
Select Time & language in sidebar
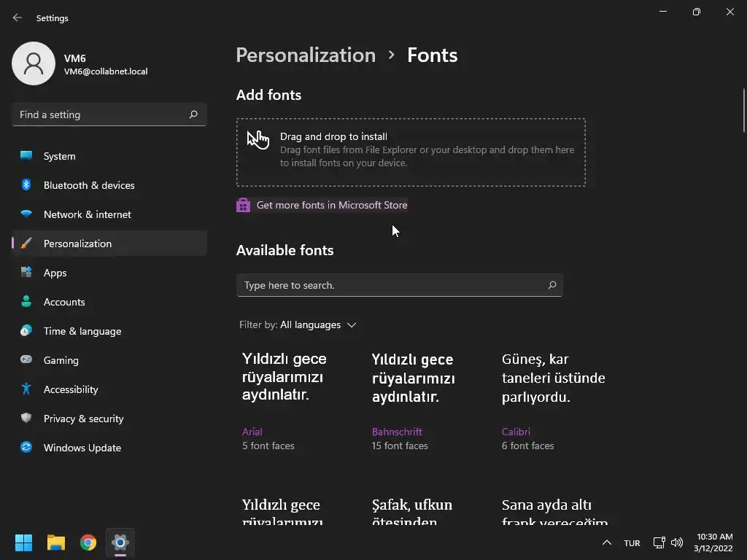(x=82, y=331)
